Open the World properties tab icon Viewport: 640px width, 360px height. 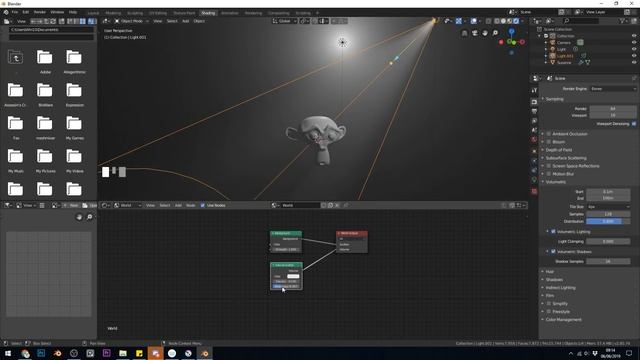[534, 140]
